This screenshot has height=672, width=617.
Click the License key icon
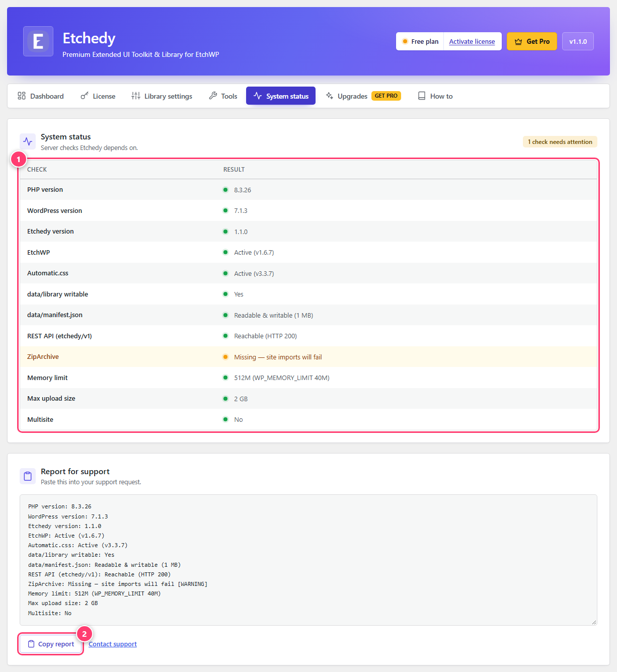(x=85, y=96)
